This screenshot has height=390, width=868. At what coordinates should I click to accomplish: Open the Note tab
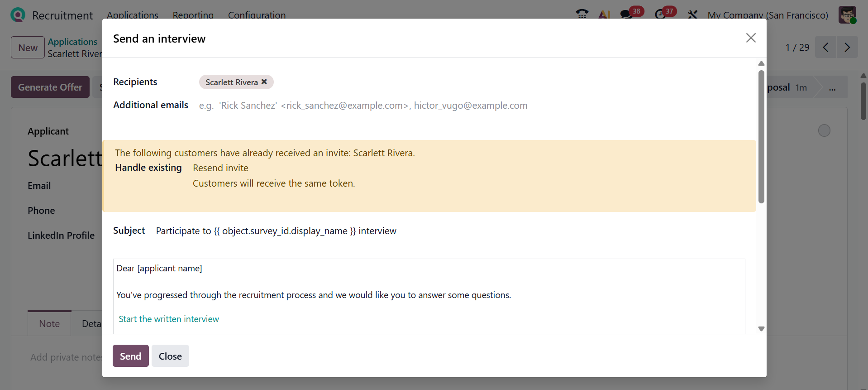[49, 323]
